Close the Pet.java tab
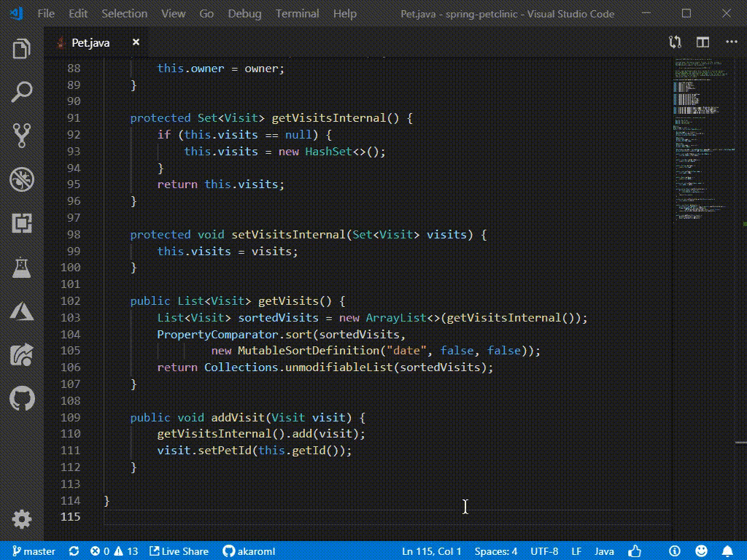747x560 pixels. click(136, 42)
